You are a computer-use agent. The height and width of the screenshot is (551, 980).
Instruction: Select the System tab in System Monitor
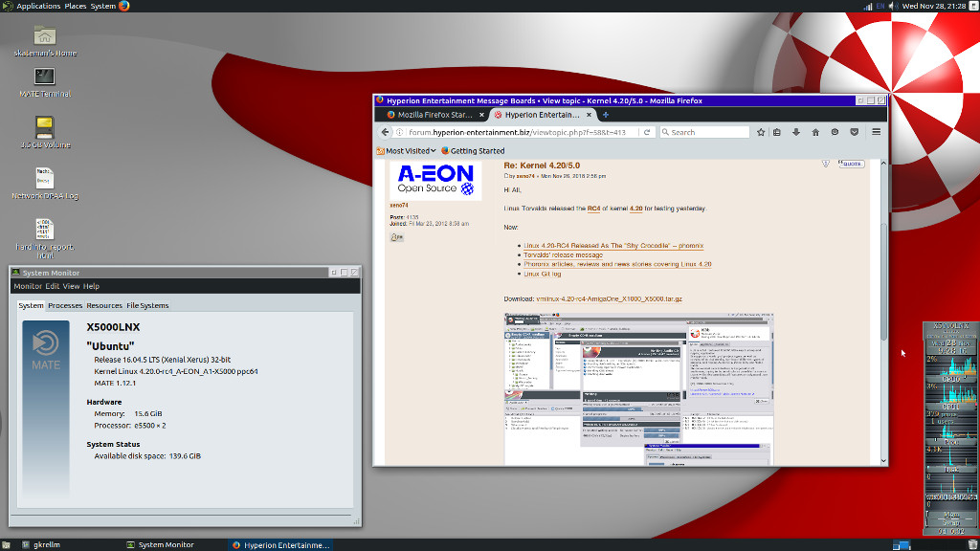point(31,305)
